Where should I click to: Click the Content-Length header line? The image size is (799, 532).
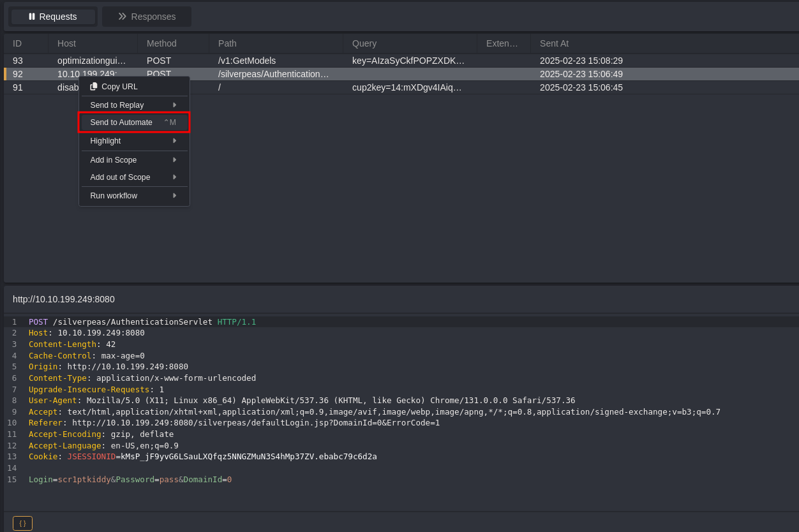click(72, 344)
